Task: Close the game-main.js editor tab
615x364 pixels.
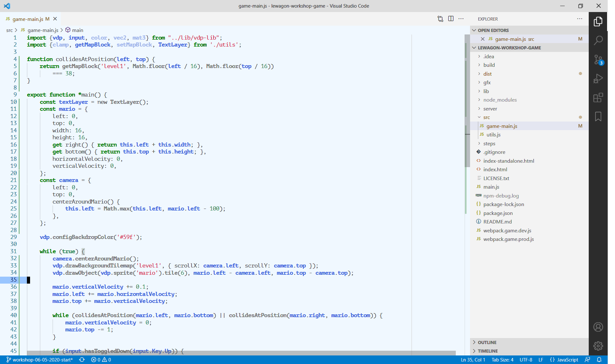Action: click(55, 19)
